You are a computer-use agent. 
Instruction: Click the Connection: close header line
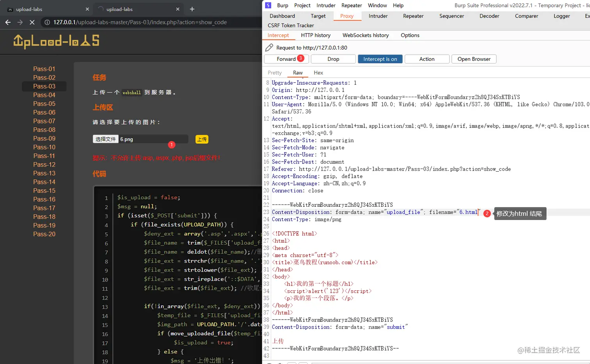pyautogui.click(x=297, y=190)
